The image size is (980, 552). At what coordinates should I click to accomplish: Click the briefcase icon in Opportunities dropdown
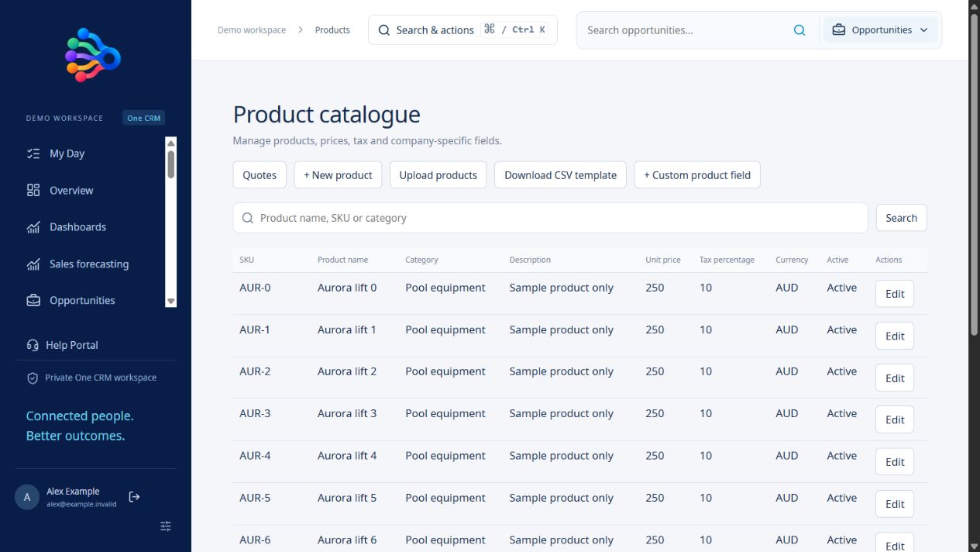tap(839, 30)
